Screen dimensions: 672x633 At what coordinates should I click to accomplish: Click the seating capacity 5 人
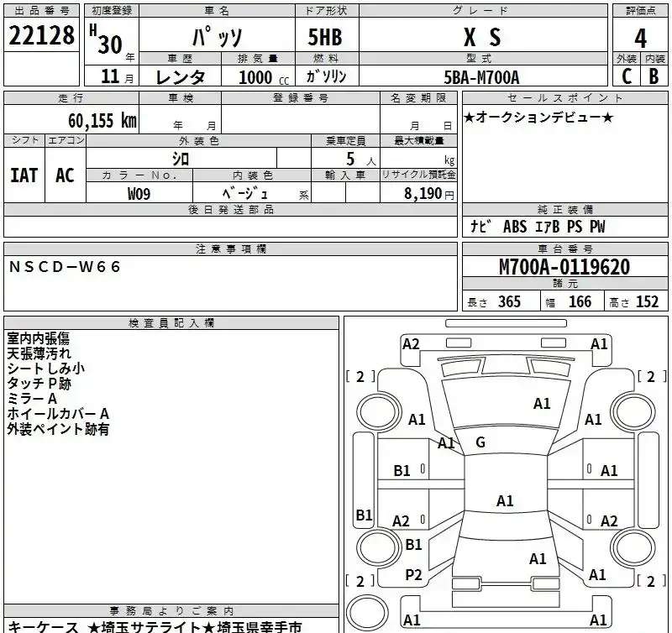tap(361, 160)
